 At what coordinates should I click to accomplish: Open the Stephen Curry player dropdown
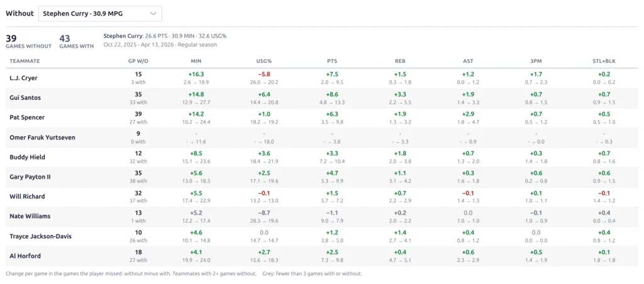(x=100, y=14)
